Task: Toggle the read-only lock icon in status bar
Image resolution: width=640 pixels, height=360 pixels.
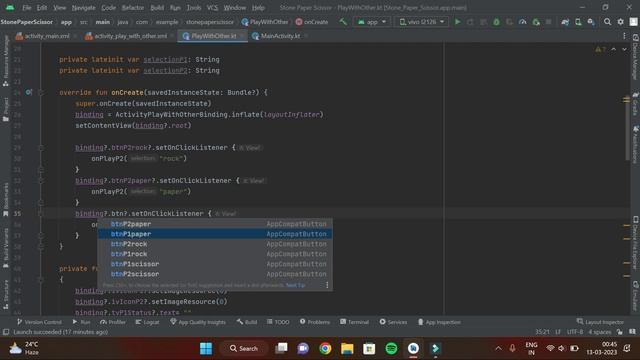Action: 620,332
